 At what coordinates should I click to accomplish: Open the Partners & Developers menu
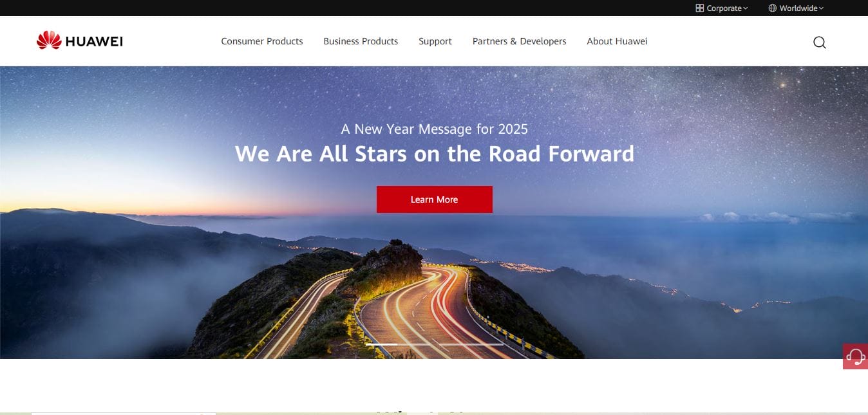[520, 41]
